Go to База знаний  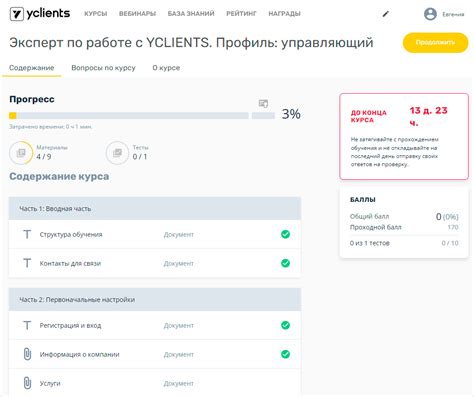point(191,14)
